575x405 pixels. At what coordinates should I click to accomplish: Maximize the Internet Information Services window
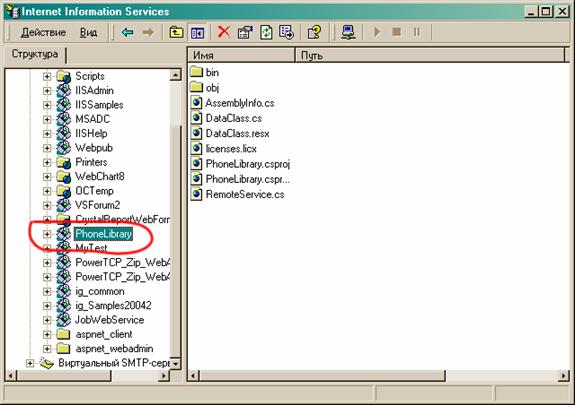pos(546,11)
